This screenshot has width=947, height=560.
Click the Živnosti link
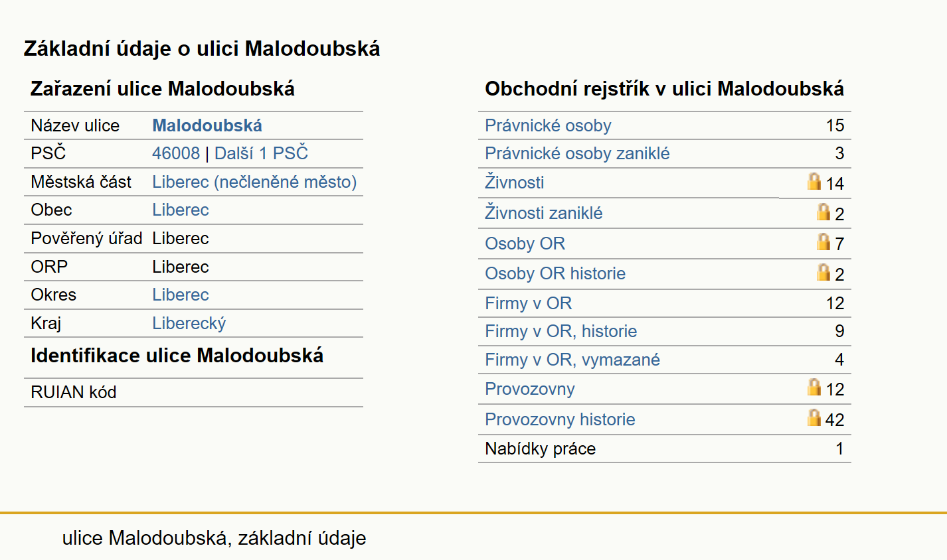(514, 182)
